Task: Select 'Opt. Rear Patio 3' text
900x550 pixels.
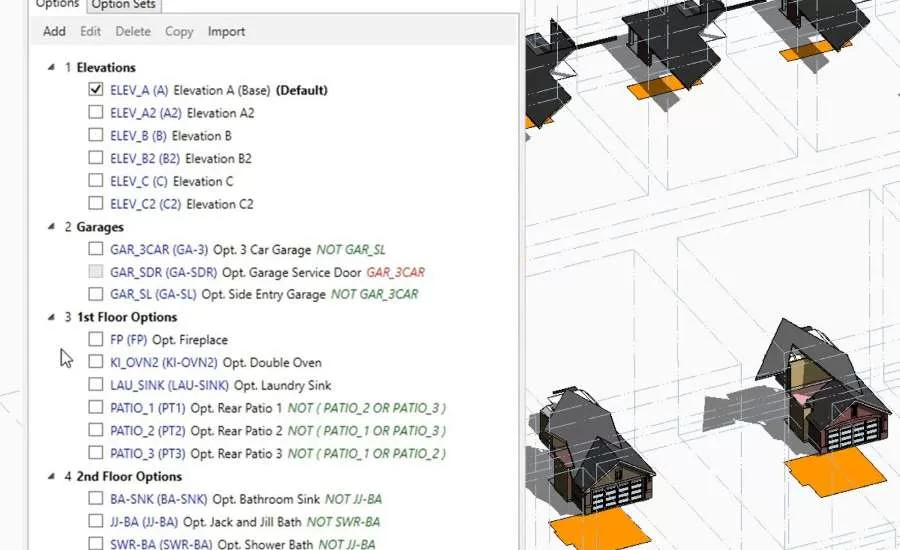Action: (x=236, y=454)
